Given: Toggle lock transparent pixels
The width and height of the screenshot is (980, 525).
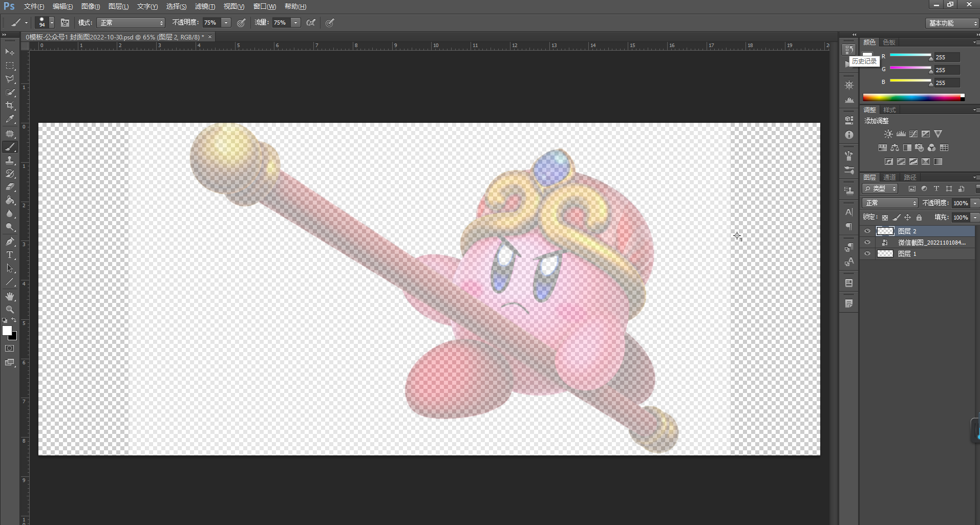Looking at the screenshot, I should (x=885, y=217).
